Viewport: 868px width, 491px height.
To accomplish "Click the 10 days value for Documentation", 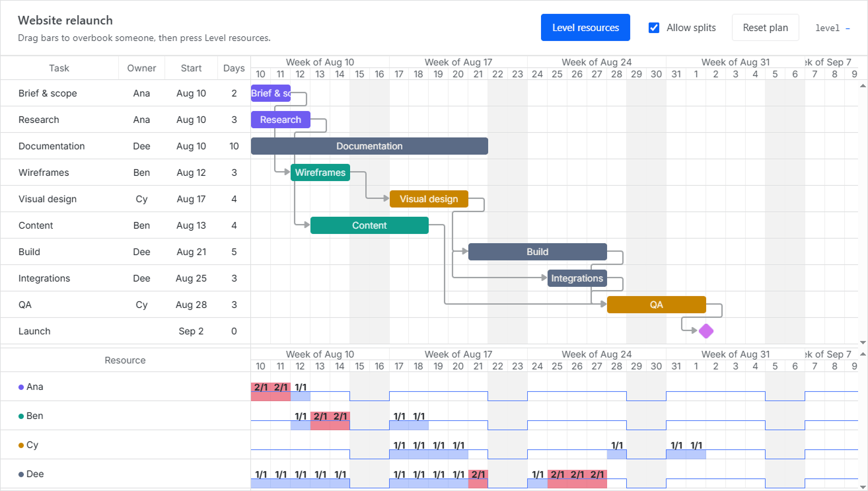I will (x=234, y=146).
